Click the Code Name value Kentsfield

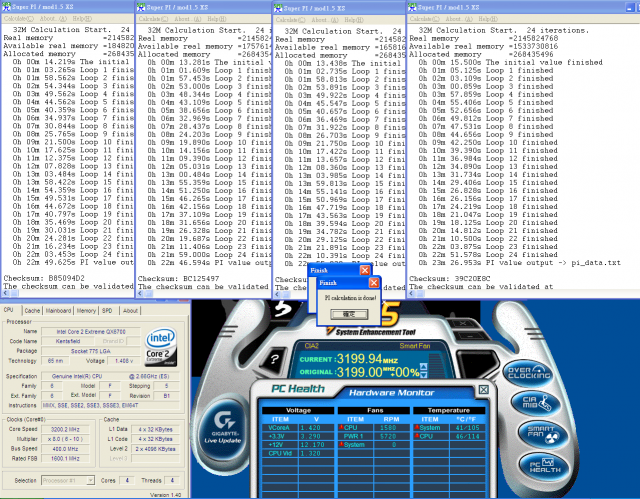pos(68,341)
